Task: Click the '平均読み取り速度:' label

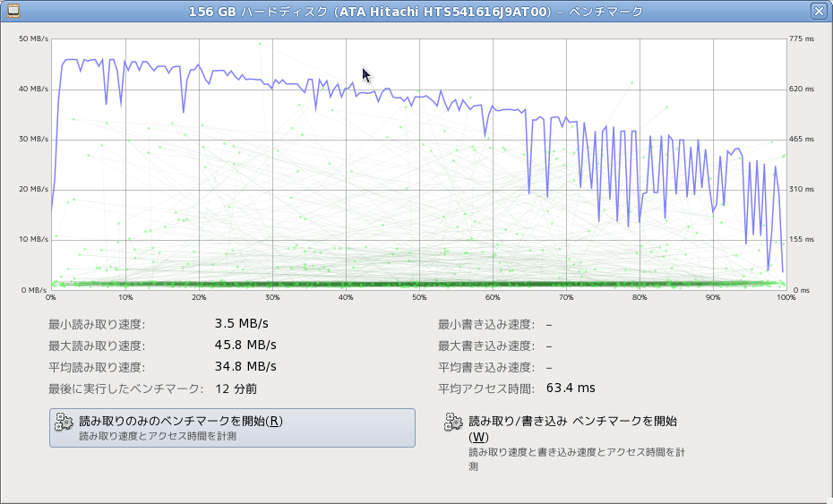Action: click(x=97, y=367)
